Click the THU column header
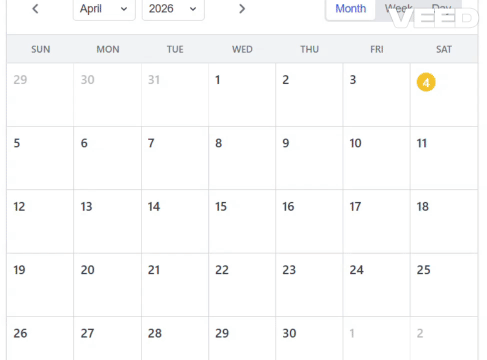The width and height of the screenshot is (487, 360). (310, 49)
